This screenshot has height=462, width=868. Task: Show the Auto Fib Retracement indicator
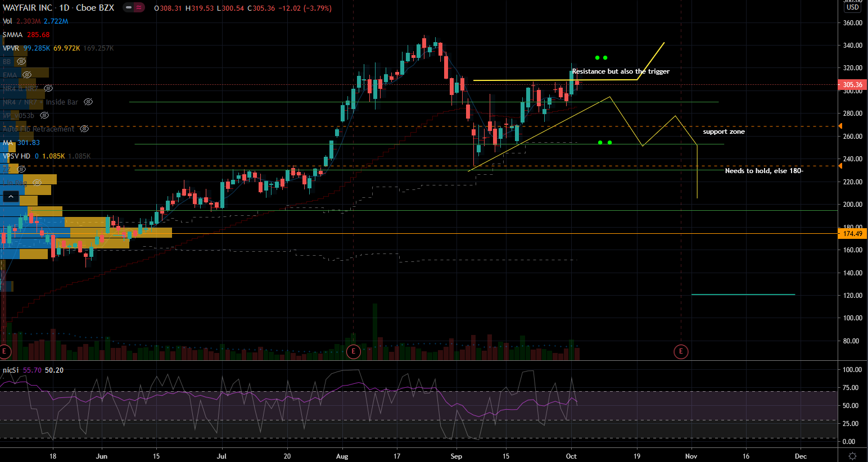pos(84,129)
